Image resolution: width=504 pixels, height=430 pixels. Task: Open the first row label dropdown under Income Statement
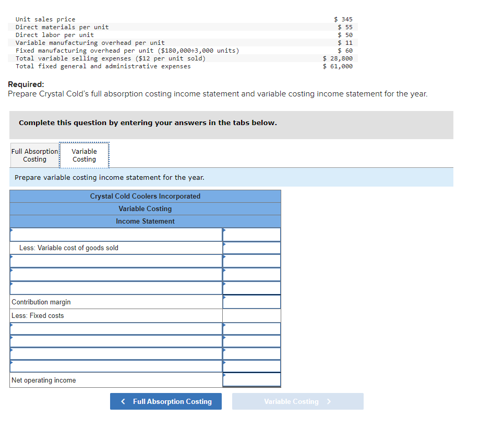[x=116, y=235]
